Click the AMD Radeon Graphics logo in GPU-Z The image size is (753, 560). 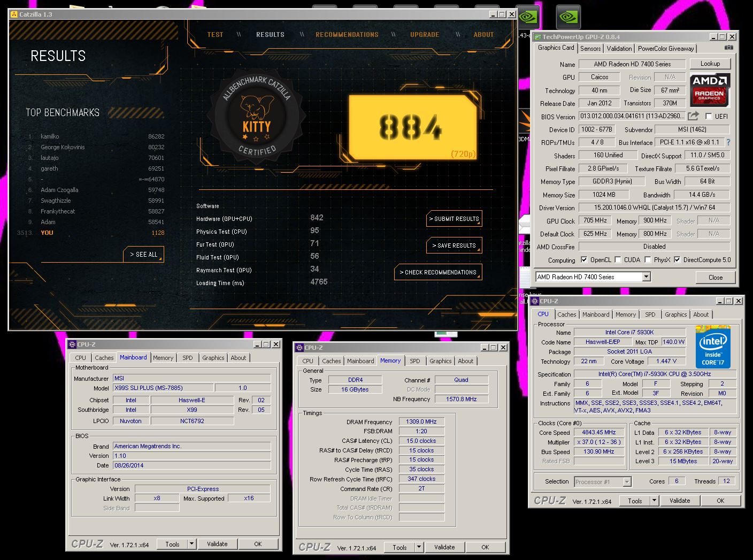point(710,90)
